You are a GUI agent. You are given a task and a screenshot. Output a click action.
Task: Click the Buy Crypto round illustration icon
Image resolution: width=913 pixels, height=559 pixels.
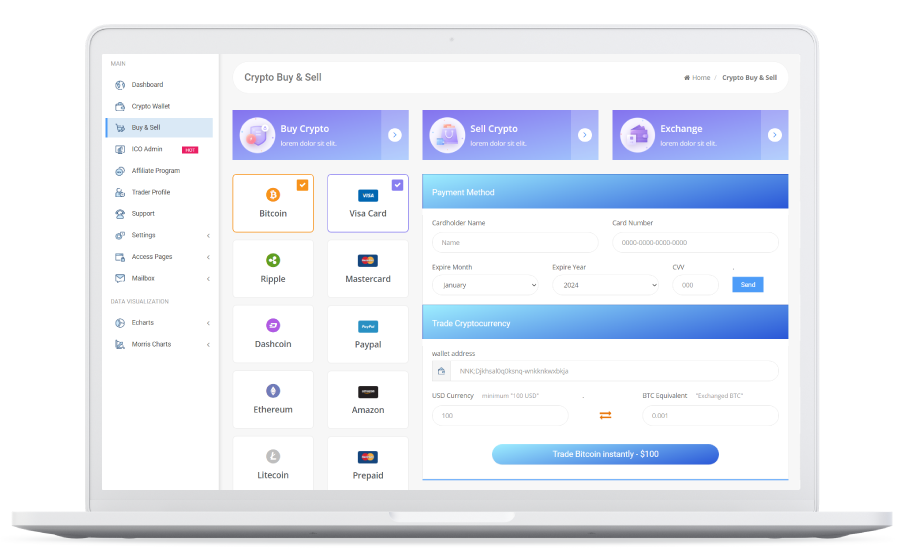(x=257, y=135)
